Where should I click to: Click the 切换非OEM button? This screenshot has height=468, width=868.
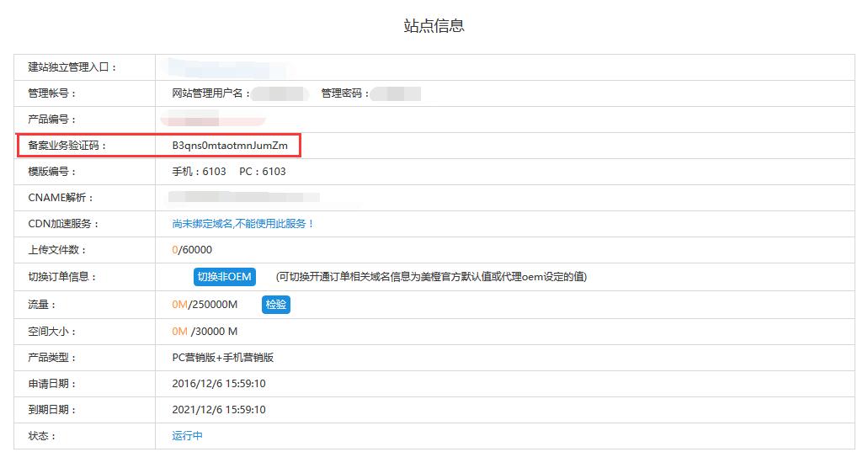click(224, 277)
